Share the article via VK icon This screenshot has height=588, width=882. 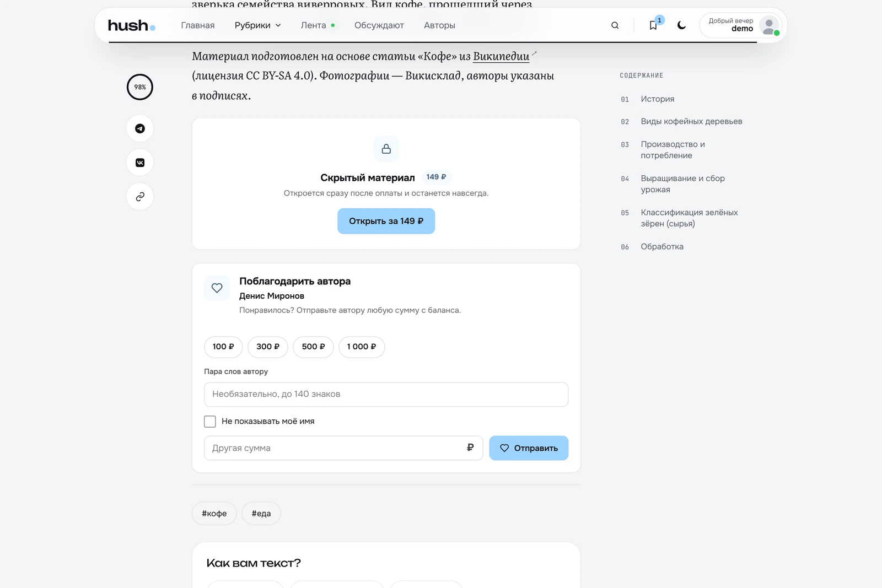[140, 163]
